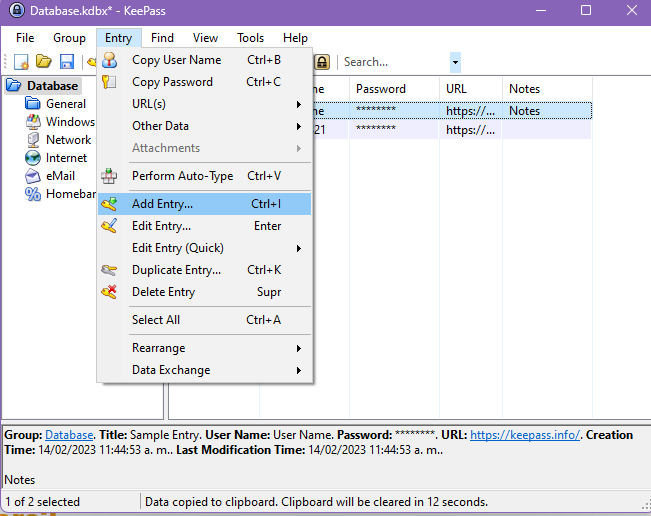Viewport: 651px width, 516px height.
Task: Expand the URL(s) submenu
Action: pyautogui.click(x=299, y=104)
